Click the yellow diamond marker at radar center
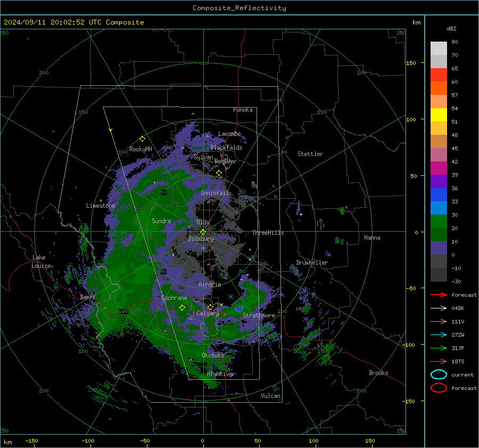 pyautogui.click(x=203, y=232)
